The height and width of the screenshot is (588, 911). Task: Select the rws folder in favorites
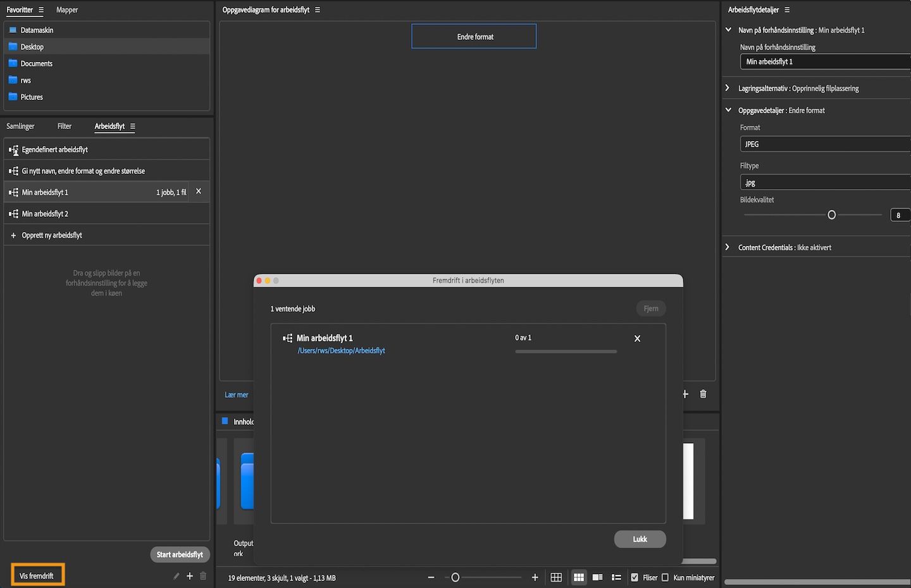pyautogui.click(x=106, y=80)
